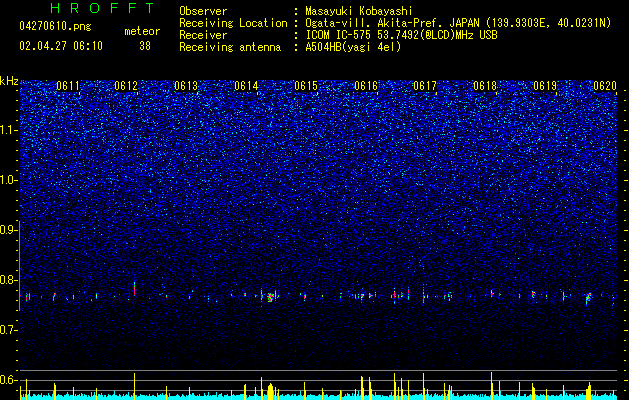The height and width of the screenshot is (400, 629).
Task: Click the 0619 time marker
Action: [545, 86]
